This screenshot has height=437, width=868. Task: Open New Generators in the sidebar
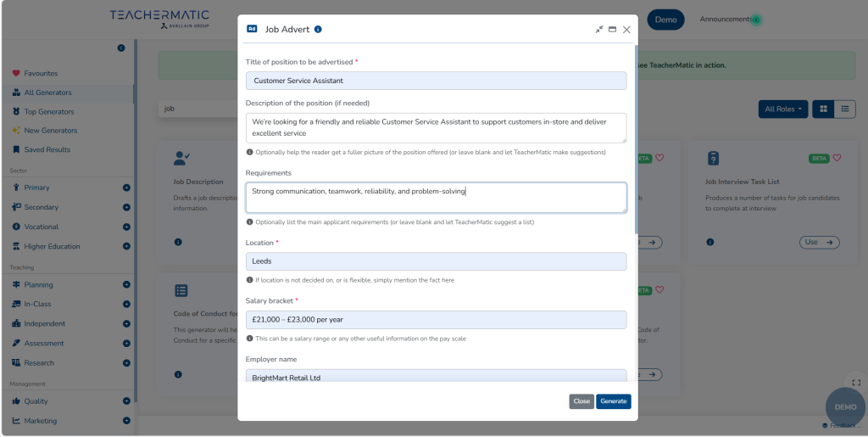tap(50, 130)
